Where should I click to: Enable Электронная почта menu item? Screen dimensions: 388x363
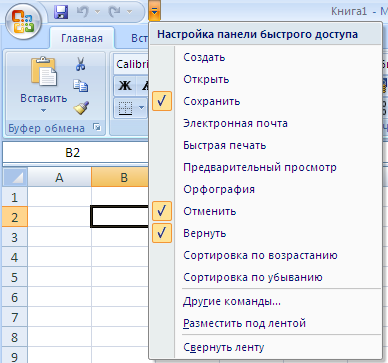click(265, 123)
